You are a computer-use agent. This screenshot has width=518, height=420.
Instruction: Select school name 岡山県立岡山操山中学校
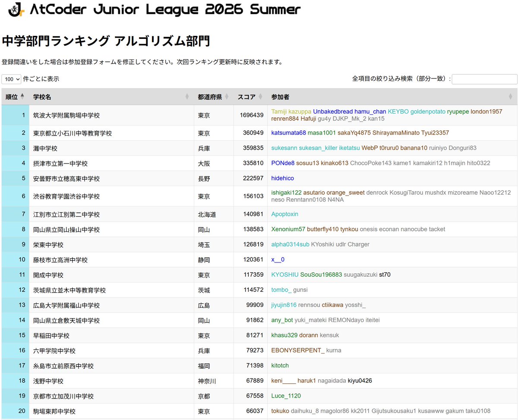(x=66, y=229)
